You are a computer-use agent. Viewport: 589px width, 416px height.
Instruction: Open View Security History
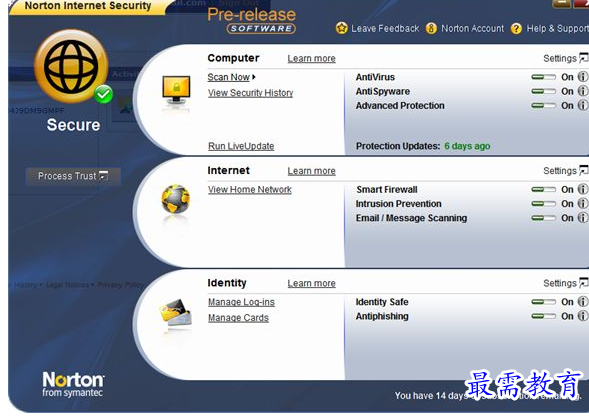click(251, 93)
